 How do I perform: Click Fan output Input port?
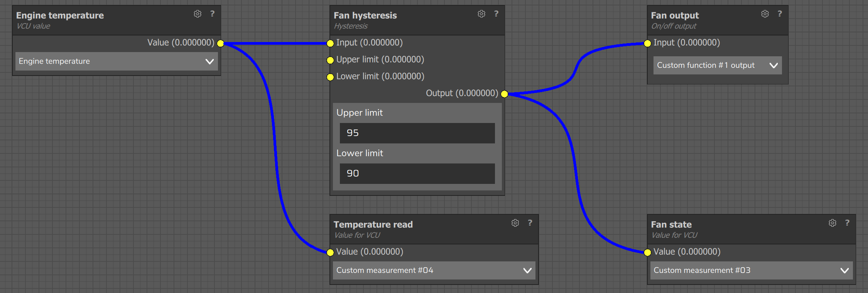pos(648,43)
